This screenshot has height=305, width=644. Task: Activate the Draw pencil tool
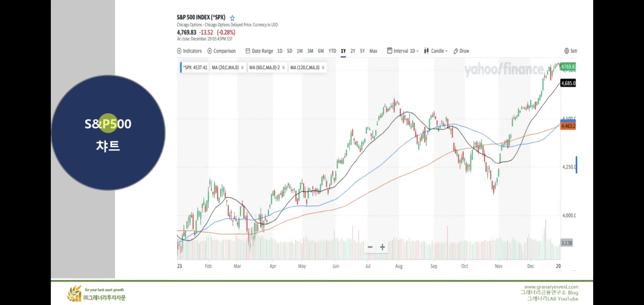pyautogui.click(x=461, y=51)
